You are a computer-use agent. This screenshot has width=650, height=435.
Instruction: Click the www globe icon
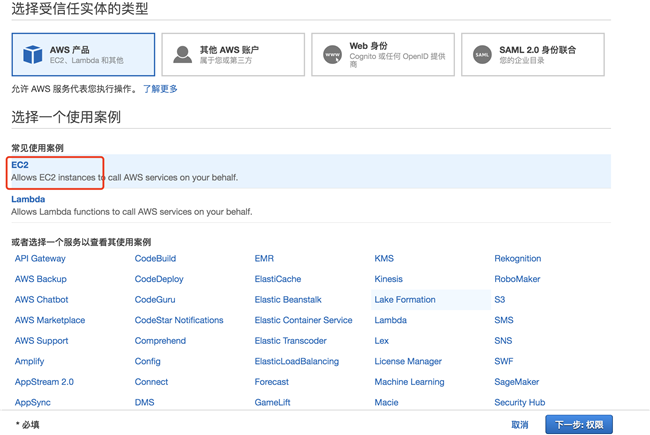click(332, 55)
